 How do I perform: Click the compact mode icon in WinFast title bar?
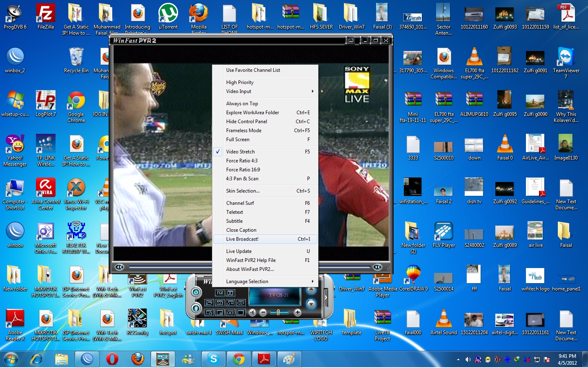pos(350,40)
